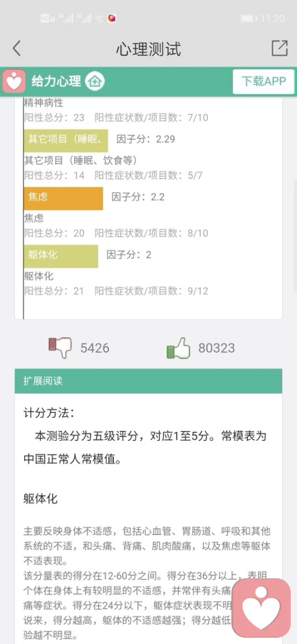Tap the 心理测试 page title

(x=148, y=49)
